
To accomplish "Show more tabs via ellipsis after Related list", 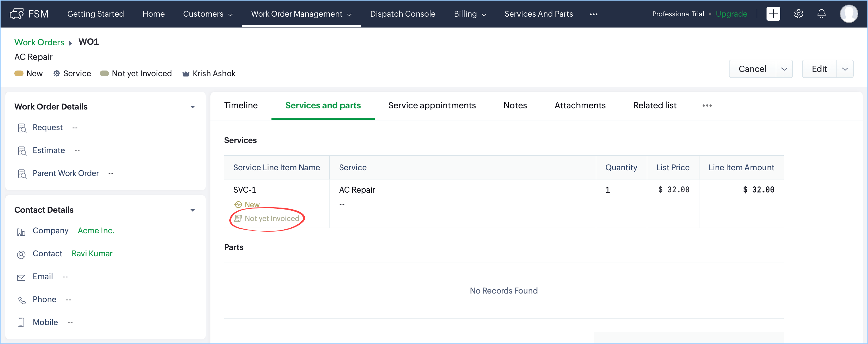I will point(707,105).
